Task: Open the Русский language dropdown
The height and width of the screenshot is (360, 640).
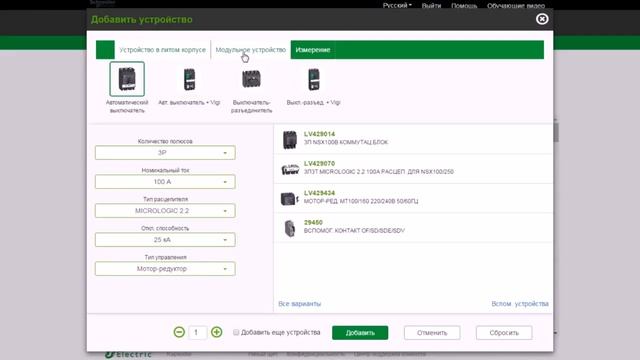Action: [x=397, y=5]
